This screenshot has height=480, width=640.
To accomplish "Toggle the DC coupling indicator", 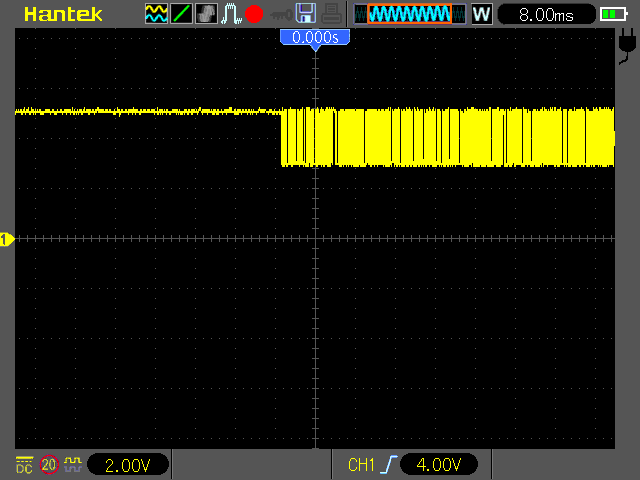I will [x=24, y=465].
